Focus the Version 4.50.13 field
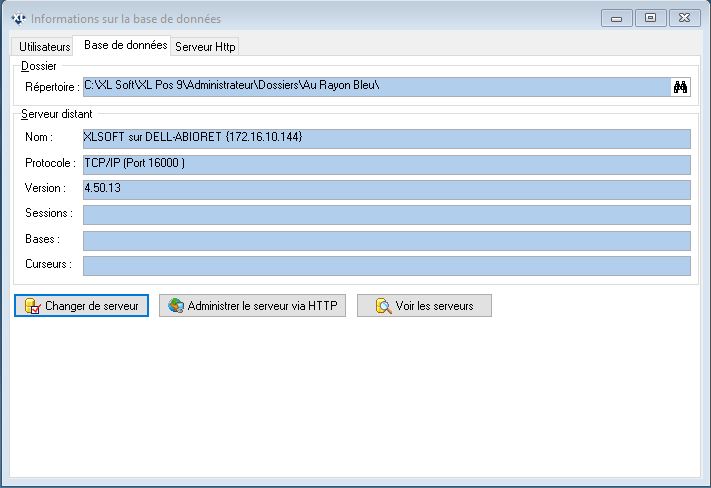 tap(386, 189)
